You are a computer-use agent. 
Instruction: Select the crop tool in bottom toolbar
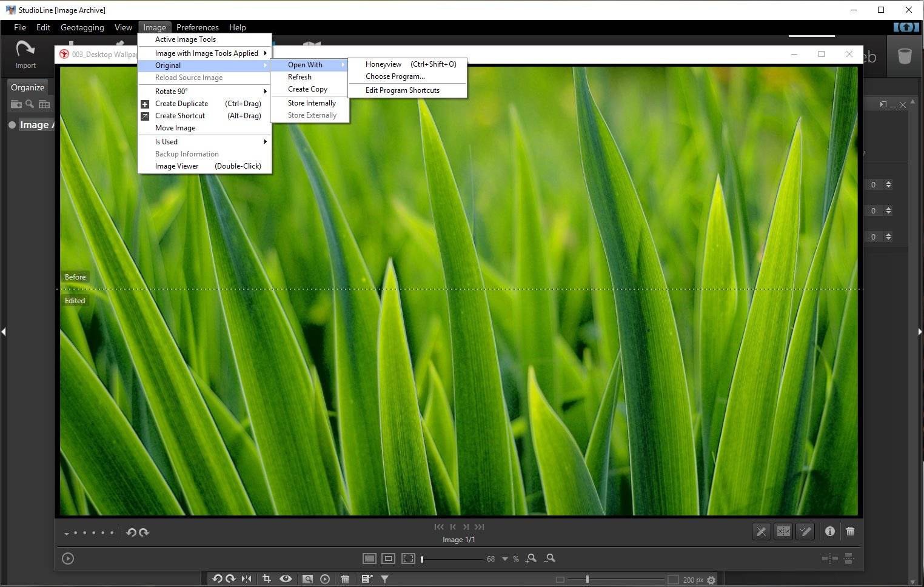click(267, 579)
